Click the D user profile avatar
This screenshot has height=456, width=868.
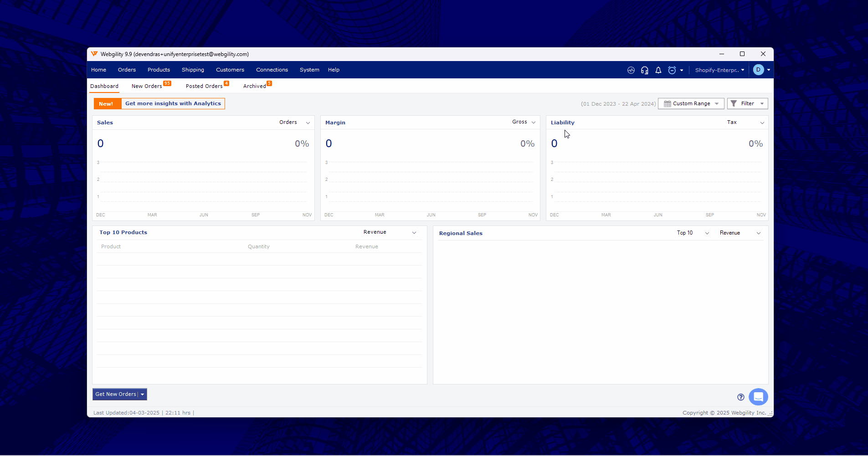point(758,70)
